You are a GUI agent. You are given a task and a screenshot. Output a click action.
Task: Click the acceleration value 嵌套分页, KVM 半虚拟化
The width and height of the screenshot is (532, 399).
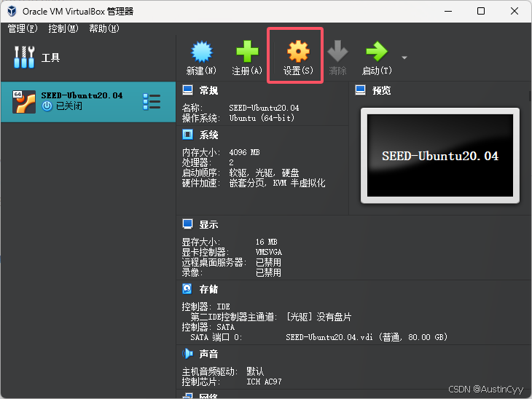tap(277, 183)
